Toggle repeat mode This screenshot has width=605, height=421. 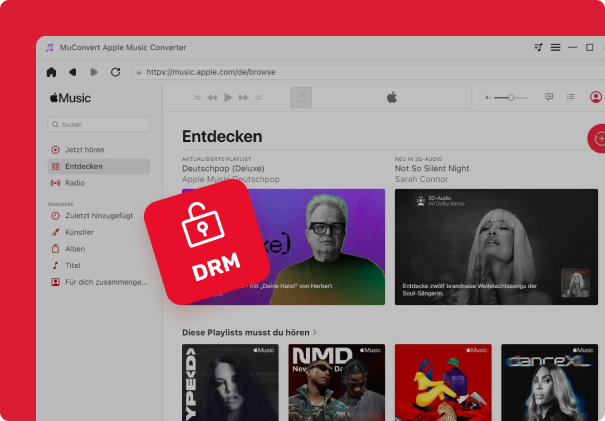[x=259, y=98]
